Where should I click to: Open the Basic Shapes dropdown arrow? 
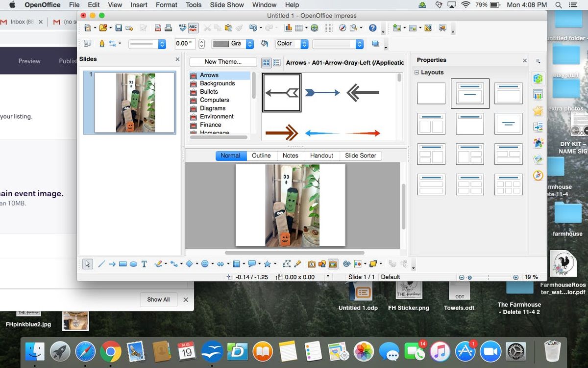point(196,264)
